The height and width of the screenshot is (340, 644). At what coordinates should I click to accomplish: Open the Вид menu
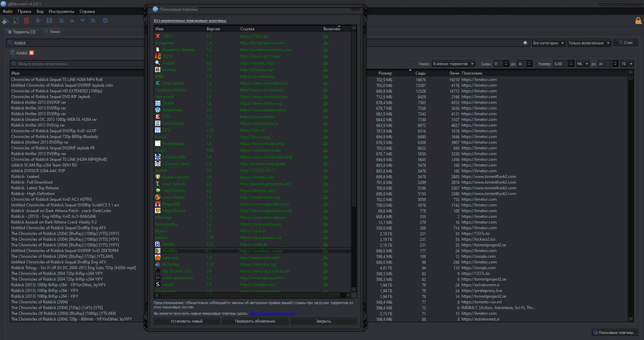pos(40,11)
